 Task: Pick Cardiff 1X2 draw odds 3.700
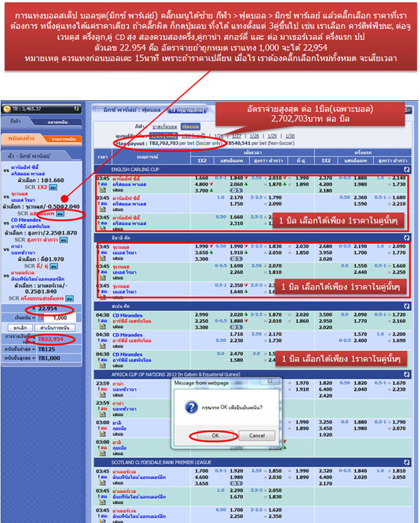(x=201, y=190)
